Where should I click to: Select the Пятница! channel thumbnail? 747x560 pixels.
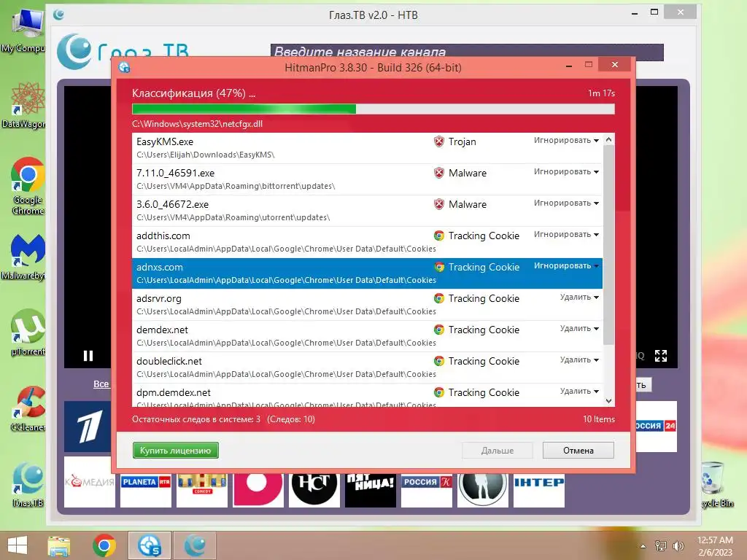(371, 490)
